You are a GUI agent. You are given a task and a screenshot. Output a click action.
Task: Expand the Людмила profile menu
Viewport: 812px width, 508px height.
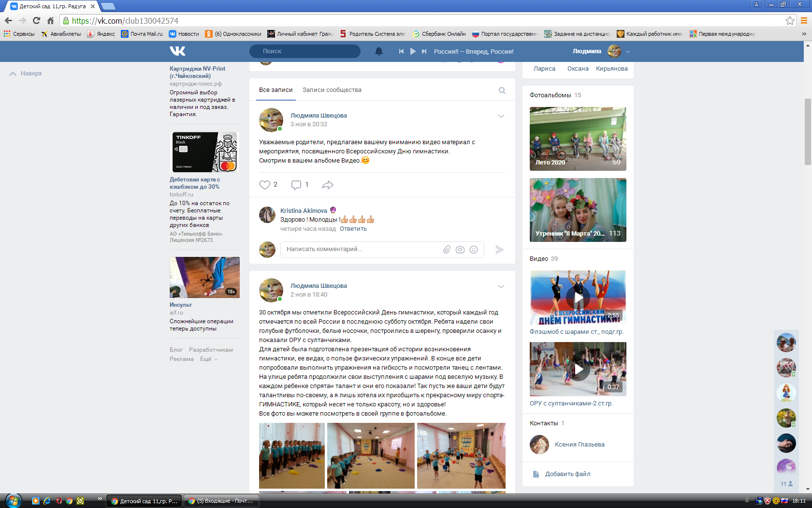[x=628, y=51]
